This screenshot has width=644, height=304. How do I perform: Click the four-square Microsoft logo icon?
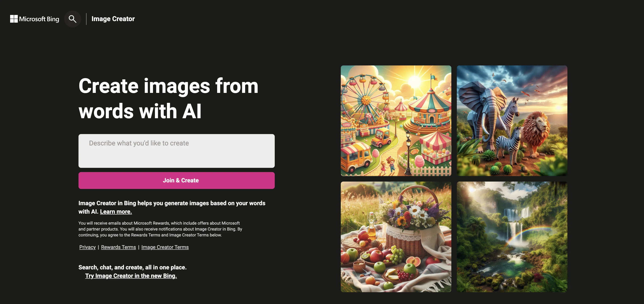(14, 19)
